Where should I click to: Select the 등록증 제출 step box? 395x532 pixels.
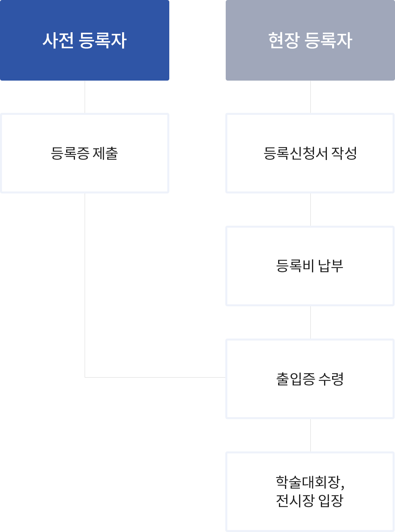pos(85,153)
